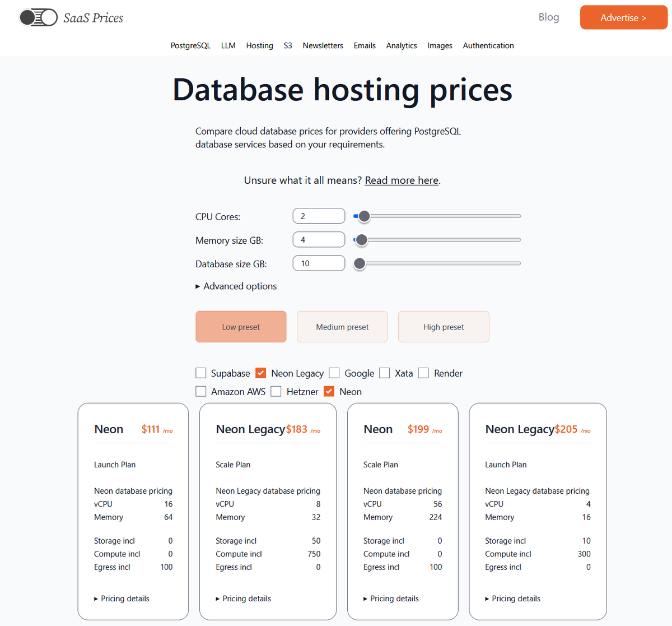Image resolution: width=672 pixels, height=626 pixels.
Task: Enable the Supabase provider checkbox
Action: coord(200,373)
